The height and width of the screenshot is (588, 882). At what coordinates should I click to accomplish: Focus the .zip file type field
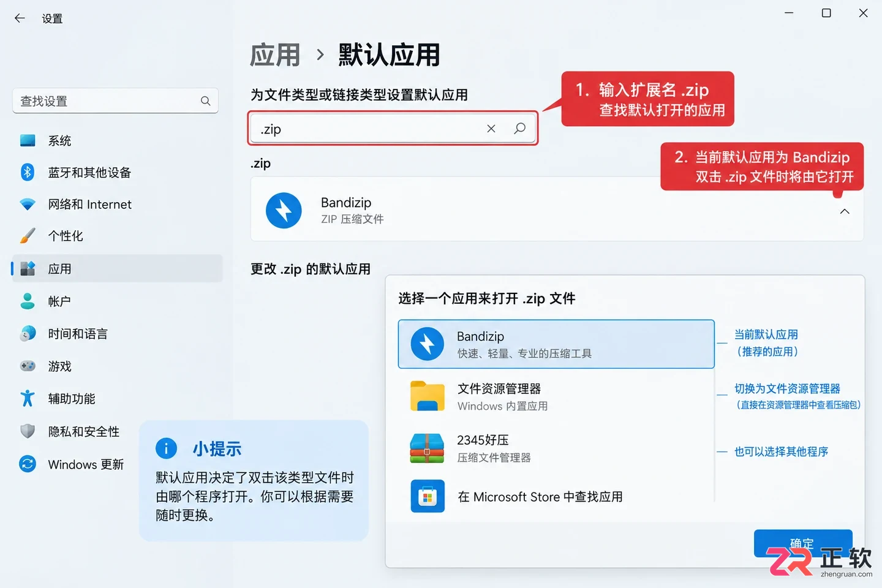[393, 129]
